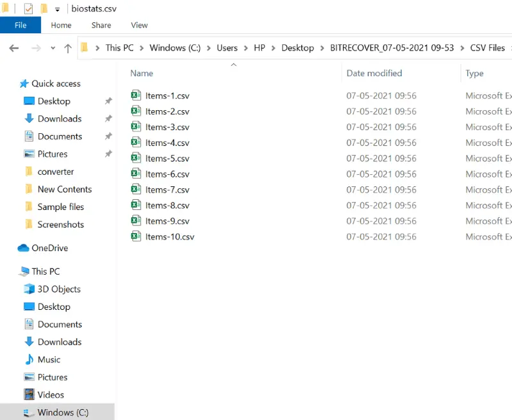Click the Excel icon of Items-1.csv
Viewport: 512px width, 420px height.
coord(136,95)
